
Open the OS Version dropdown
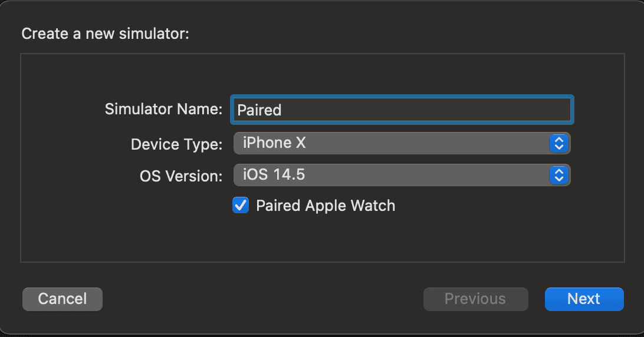pos(401,175)
